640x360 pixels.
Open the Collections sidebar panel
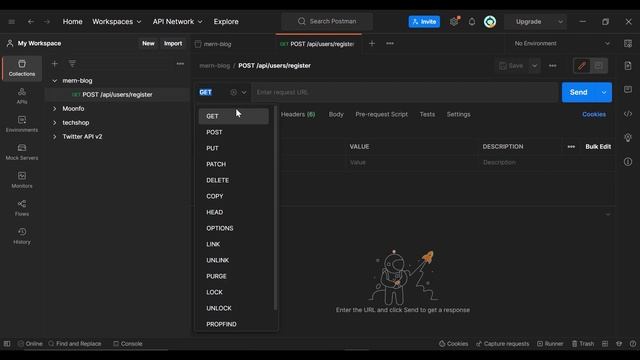point(22,68)
